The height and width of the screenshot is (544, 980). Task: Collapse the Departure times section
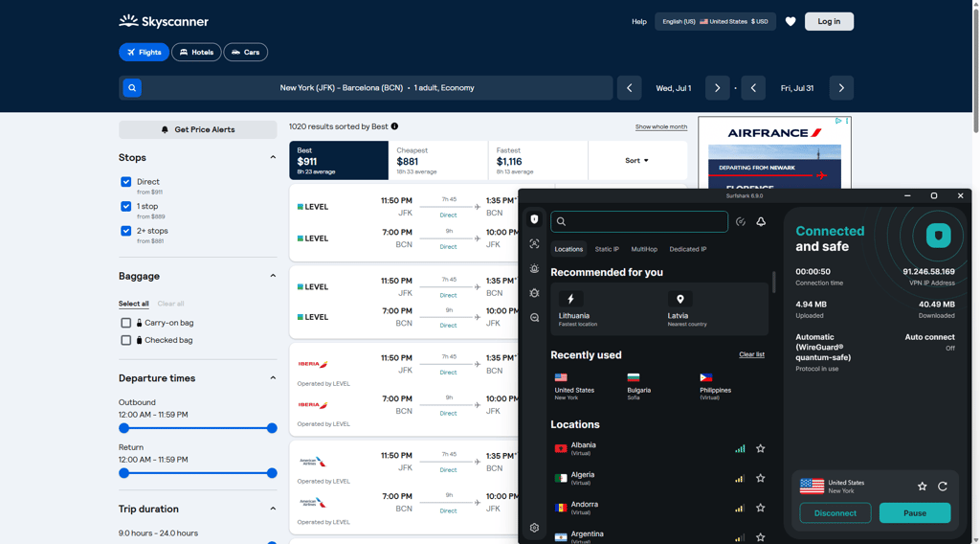tap(273, 377)
